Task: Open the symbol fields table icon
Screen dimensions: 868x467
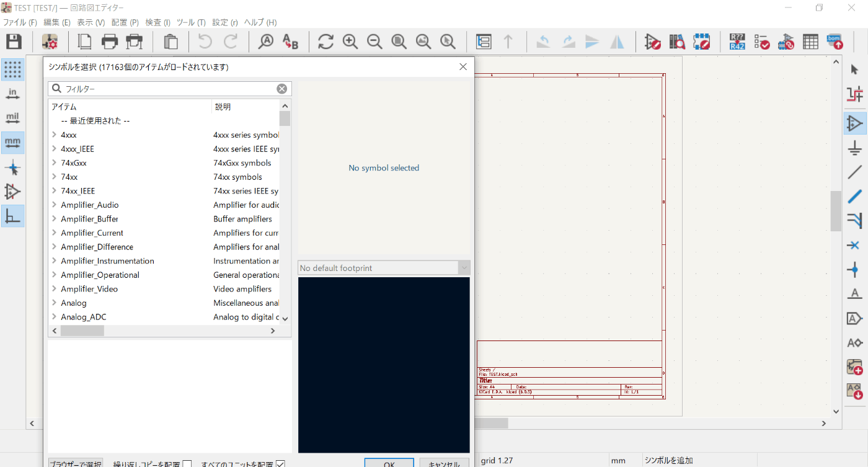Action: [810, 42]
